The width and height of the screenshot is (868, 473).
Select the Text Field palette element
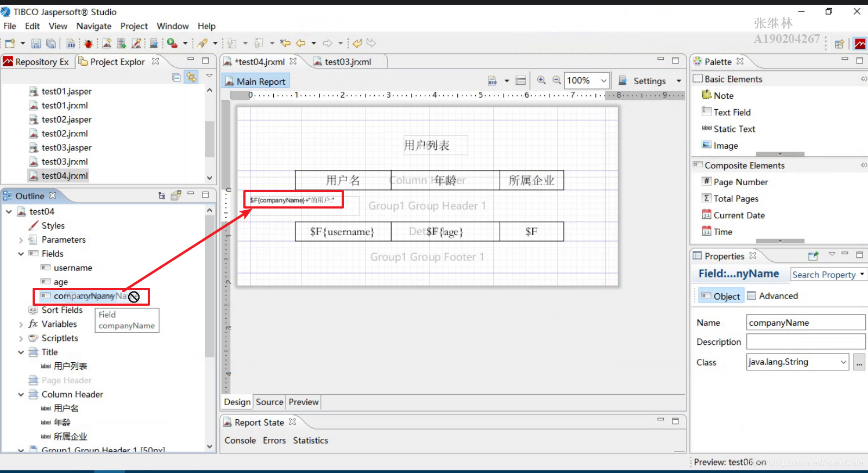(726, 112)
